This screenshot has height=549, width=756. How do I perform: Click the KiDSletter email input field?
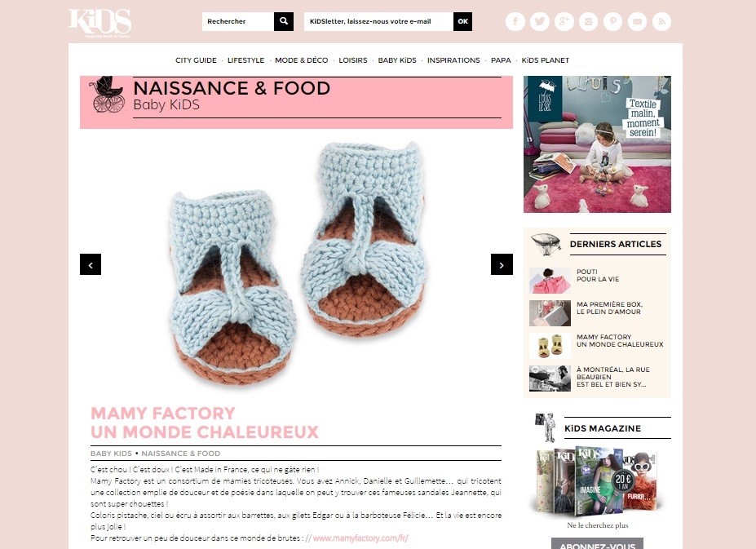(x=378, y=21)
